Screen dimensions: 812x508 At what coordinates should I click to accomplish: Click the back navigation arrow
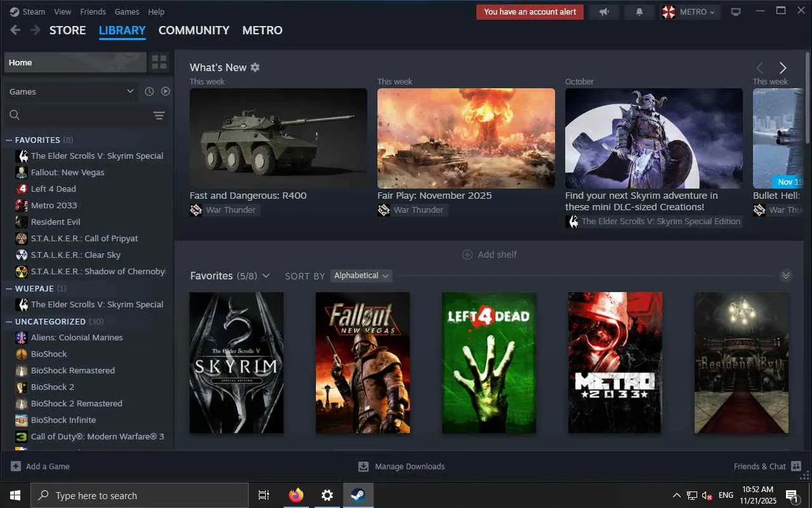pos(15,30)
